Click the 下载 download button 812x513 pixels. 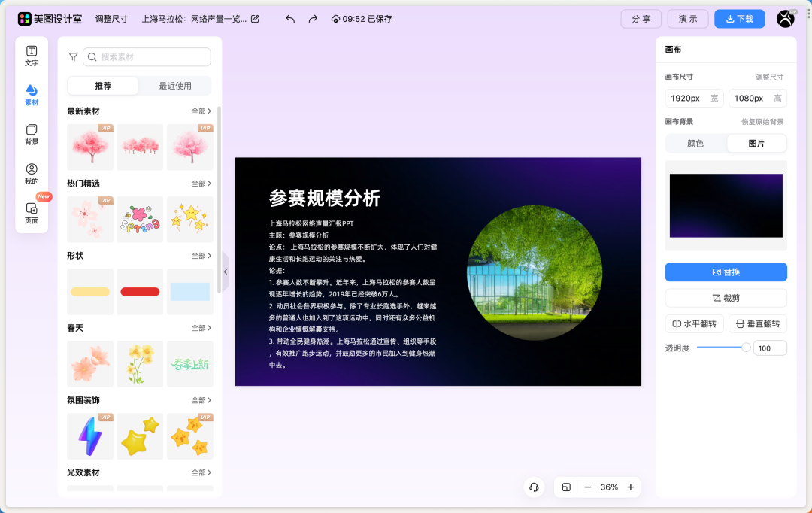coord(740,19)
